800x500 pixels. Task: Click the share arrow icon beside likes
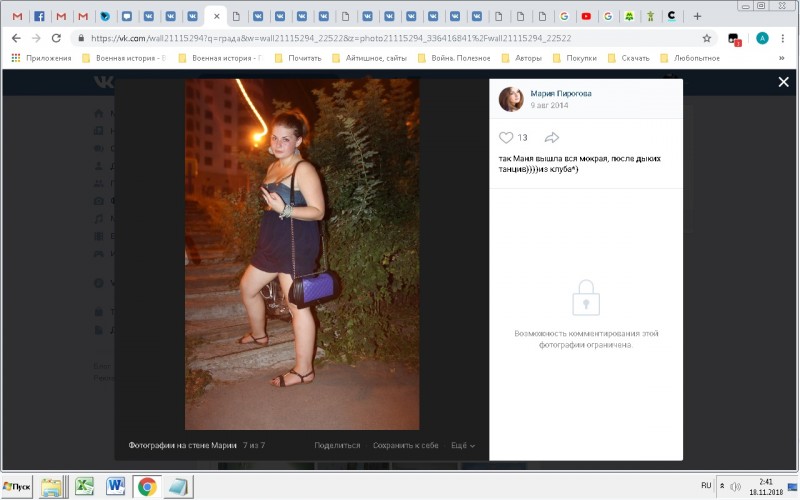(x=551, y=137)
